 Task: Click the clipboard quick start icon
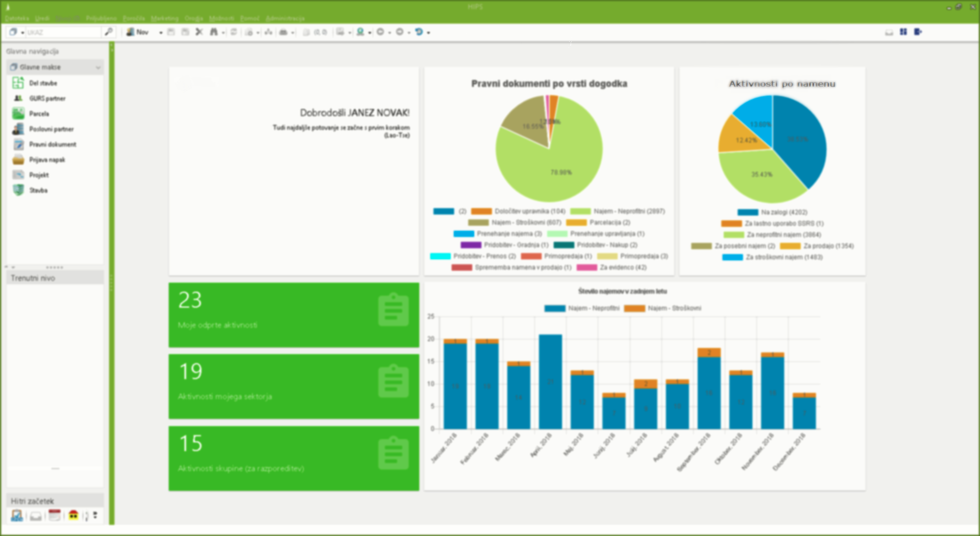click(x=17, y=516)
